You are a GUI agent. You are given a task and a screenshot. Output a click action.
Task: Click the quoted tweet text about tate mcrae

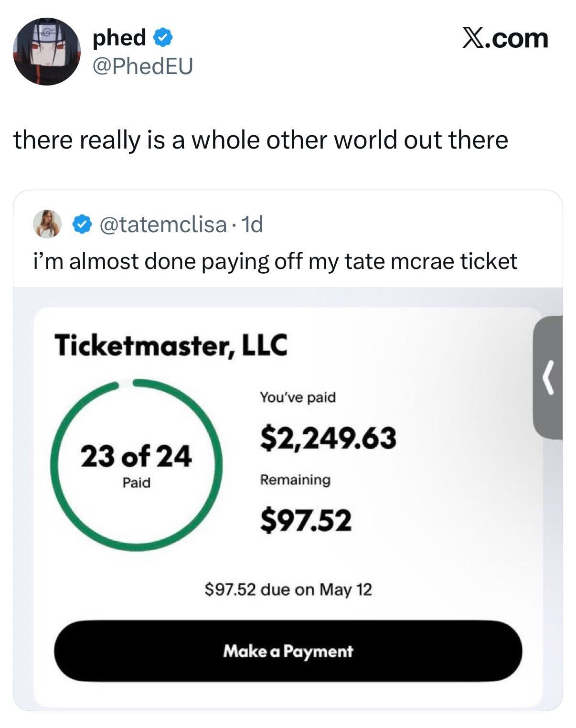pos(275,261)
